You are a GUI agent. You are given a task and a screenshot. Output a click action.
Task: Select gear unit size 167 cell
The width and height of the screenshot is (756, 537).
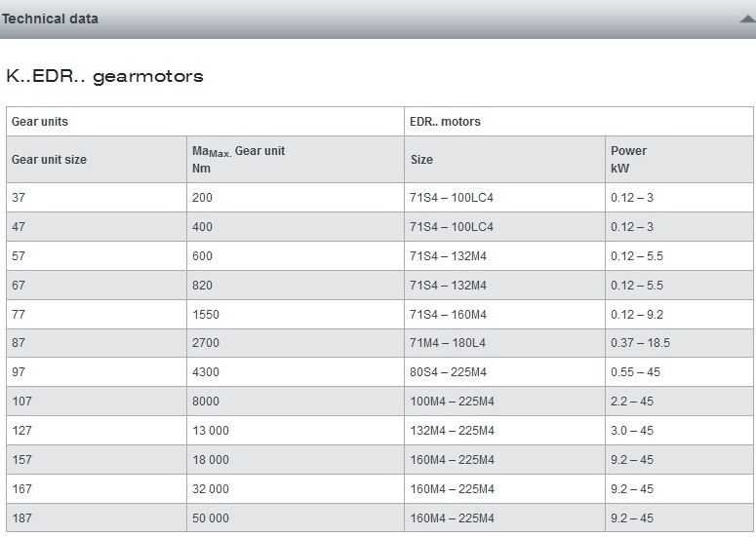pyautogui.click(x=97, y=489)
